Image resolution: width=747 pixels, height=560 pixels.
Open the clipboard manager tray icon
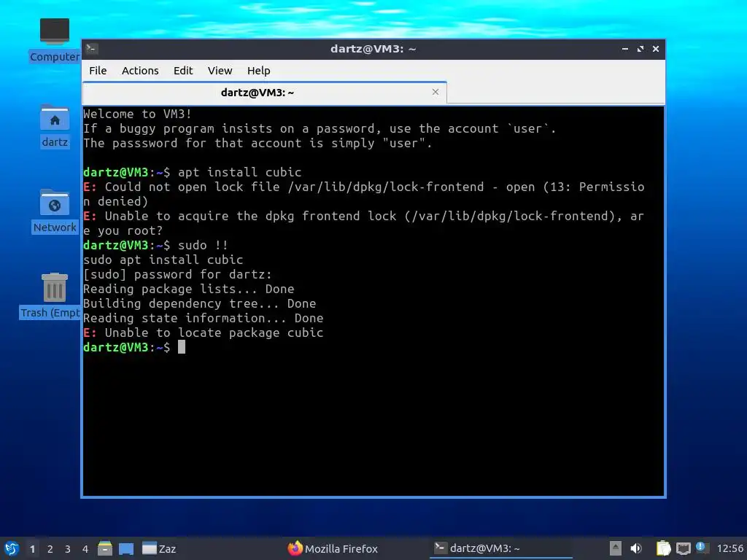(x=663, y=548)
